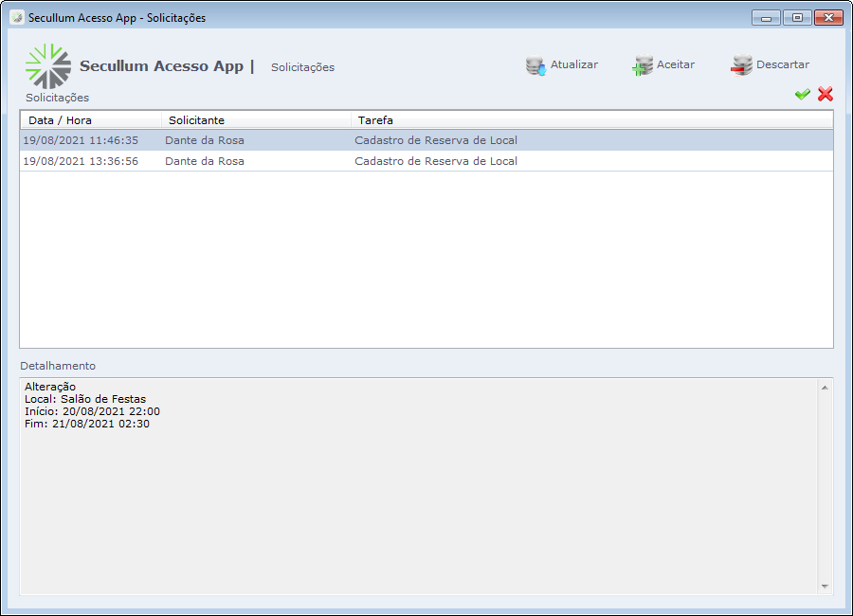Viewport: 853px width, 616px height.
Task: Click the app icon in title bar
Action: click(x=16, y=18)
